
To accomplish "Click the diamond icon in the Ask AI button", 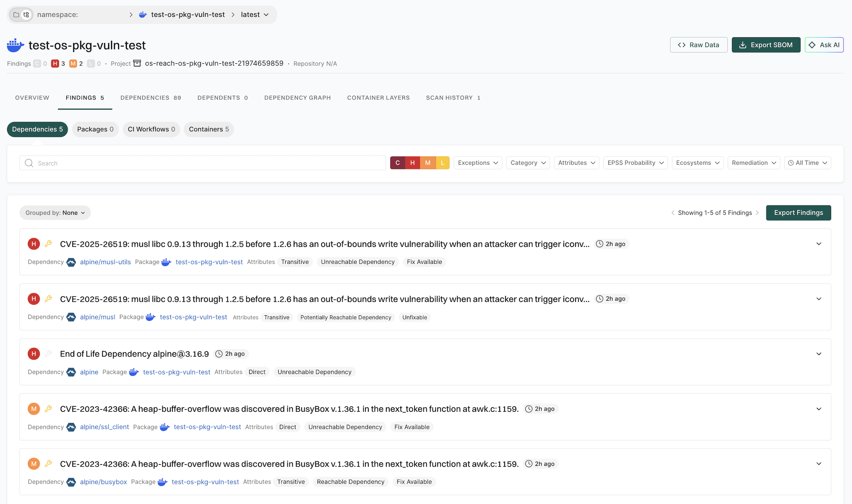I will click(x=813, y=44).
